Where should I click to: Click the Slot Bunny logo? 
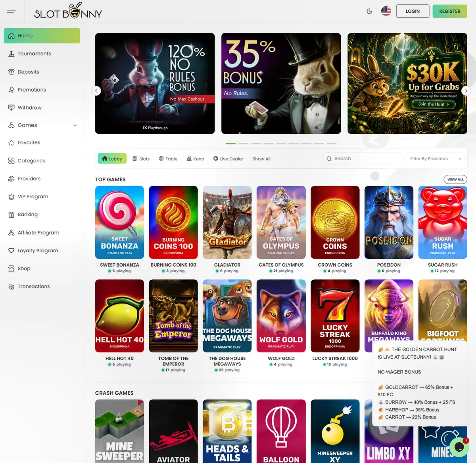[68, 11]
